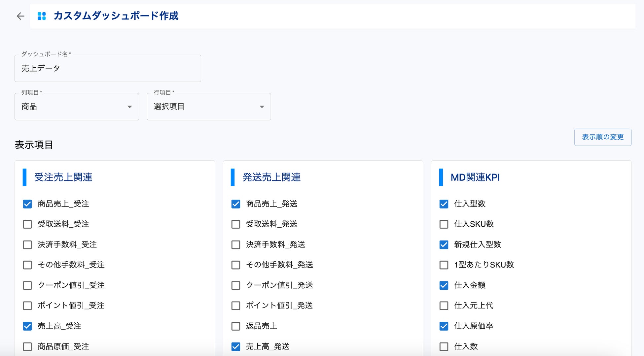
Task: Click the blue dashboard grid icon
Action: tap(42, 16)
